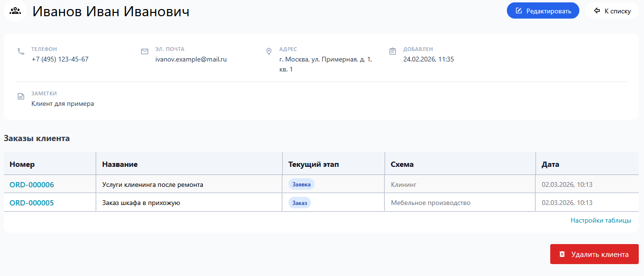Click the pencil icon inside Редактировать button
The width and height of the screenshot is (644, 276).
tap(520, 10)
